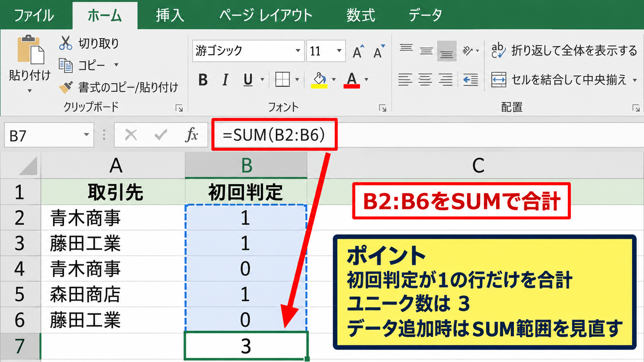Image resolution: width=644 pixels, height=362 pixels.
Task: Switch to the 数式 tab
Action: tap(361, 15)
